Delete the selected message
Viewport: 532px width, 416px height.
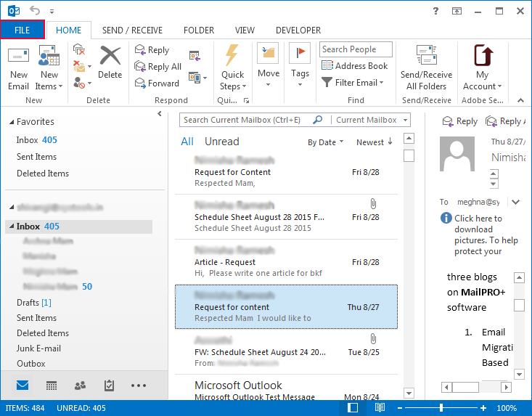(x=110, y=62)
